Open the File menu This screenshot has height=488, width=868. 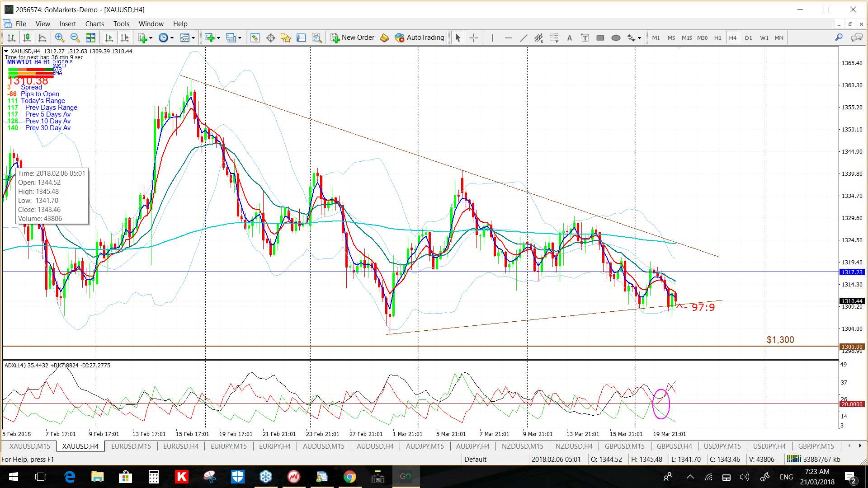click(21, 24)
